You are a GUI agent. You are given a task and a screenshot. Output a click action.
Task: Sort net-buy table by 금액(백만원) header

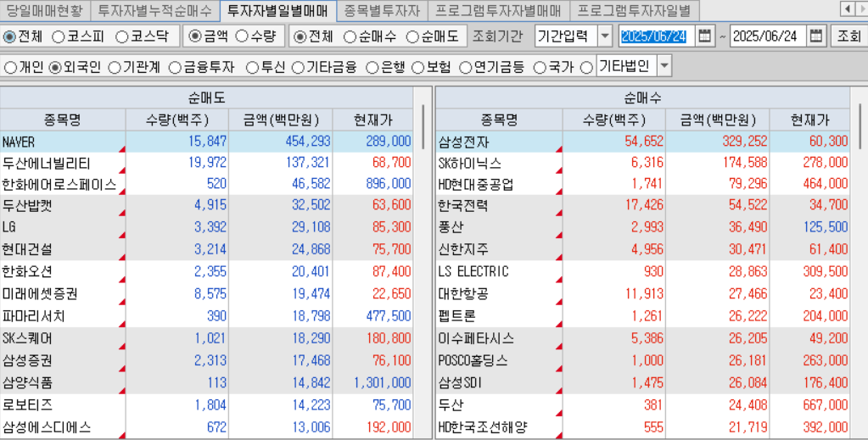(x=718, y=120)
